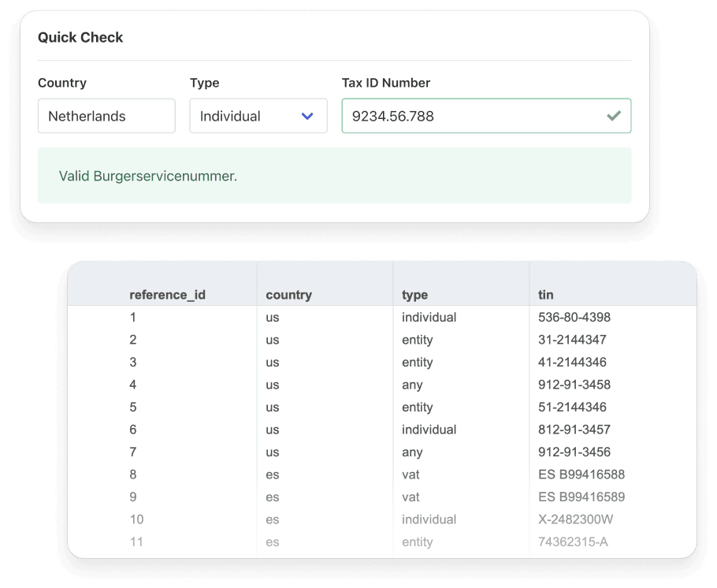717x588 pixels.
Task: Click row 11 with tin 74362315-A
Action: pyautogui.click(x=574, y=542)
